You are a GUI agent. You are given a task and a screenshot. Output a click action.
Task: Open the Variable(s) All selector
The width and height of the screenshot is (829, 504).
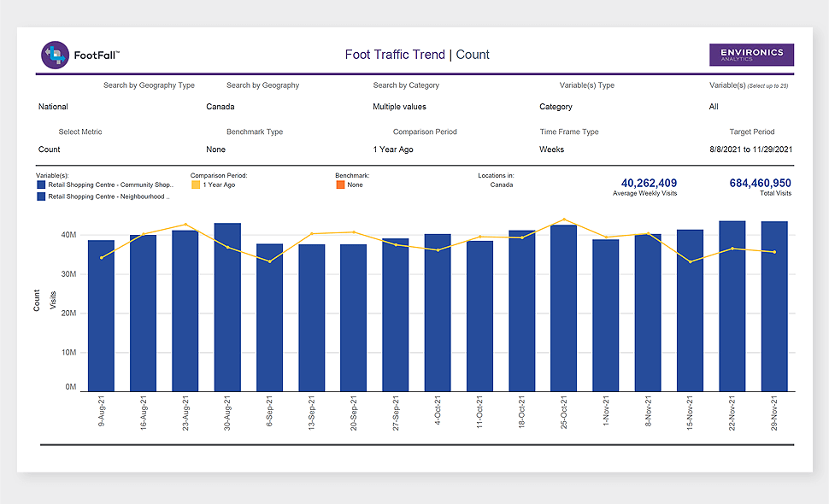(x=714, y=107)
